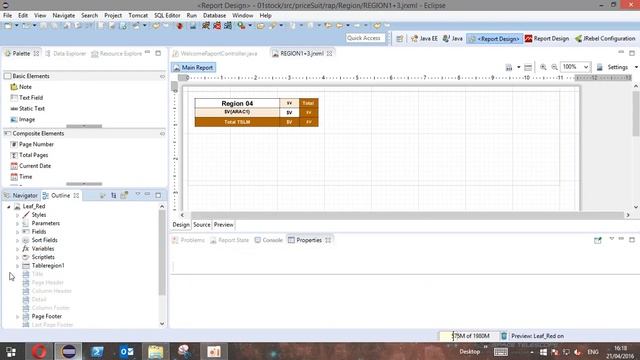Click the garbage collector trash icon
The height and width of the screenshot is (360, 640).
(x=504, y=336)
